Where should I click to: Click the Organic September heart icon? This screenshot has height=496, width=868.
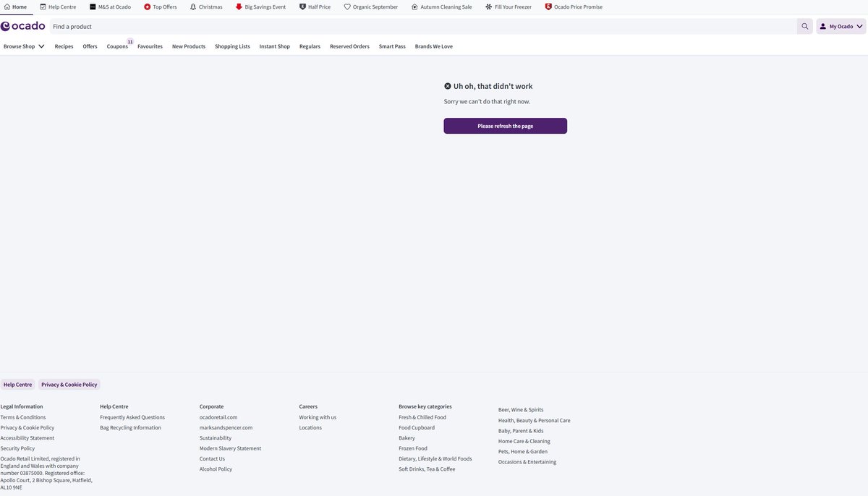coord(347,7)
